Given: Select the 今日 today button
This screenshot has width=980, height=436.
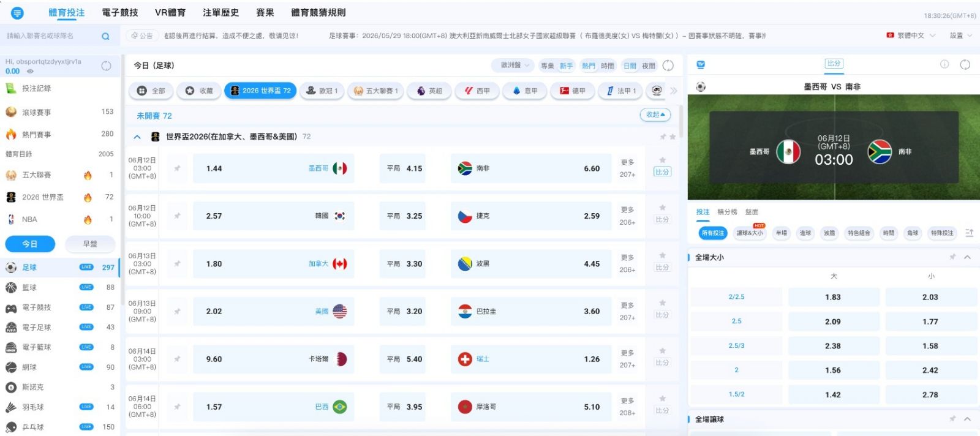Looking at the screenshot, I should click(30, 244).
